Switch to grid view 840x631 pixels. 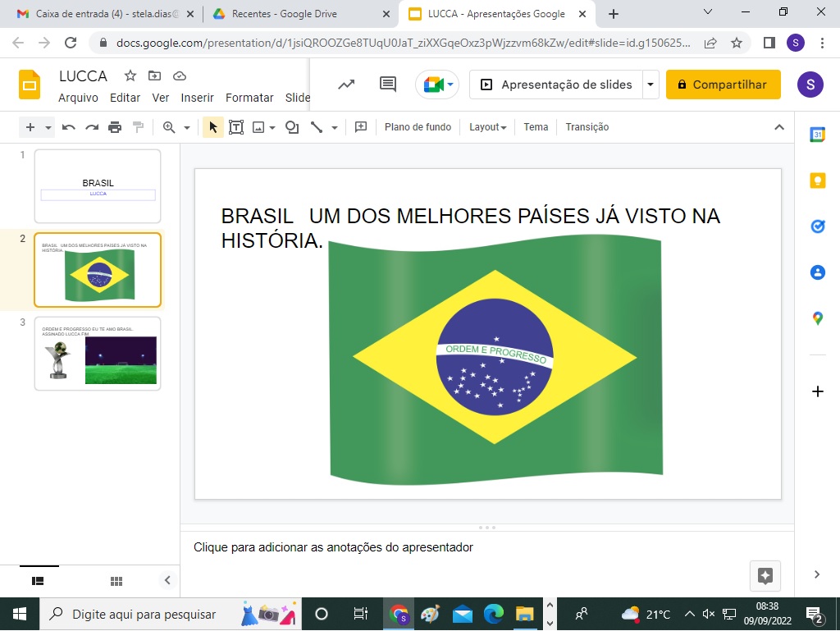(116, 581)
